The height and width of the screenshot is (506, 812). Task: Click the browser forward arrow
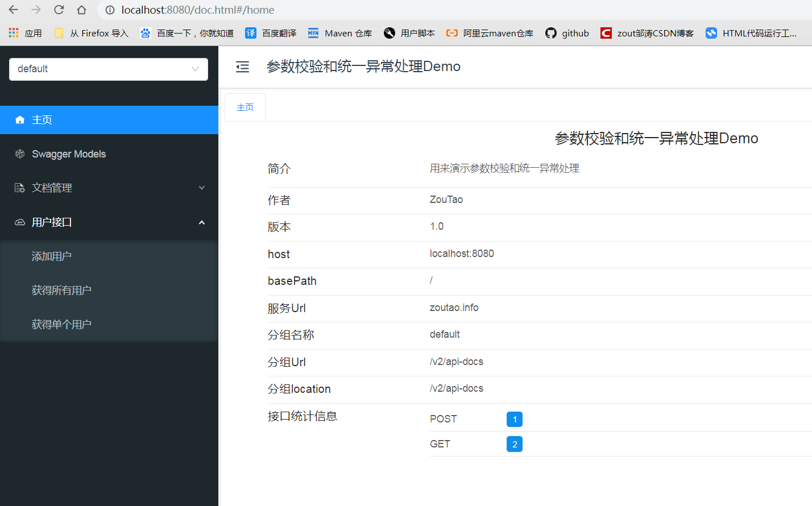tap(36, 10)
